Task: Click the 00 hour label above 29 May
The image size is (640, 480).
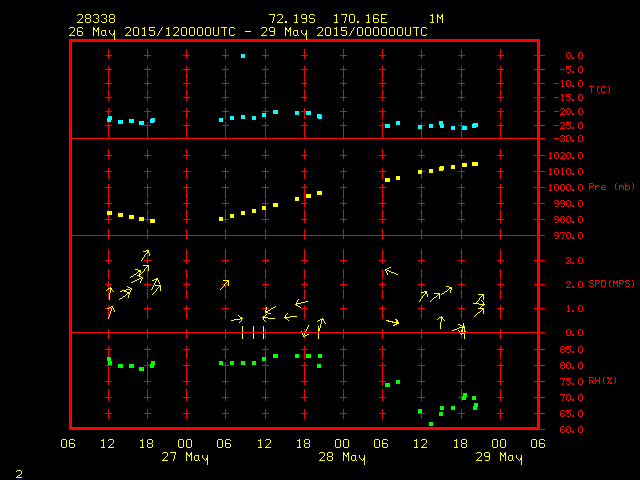Action: [499, 444]
